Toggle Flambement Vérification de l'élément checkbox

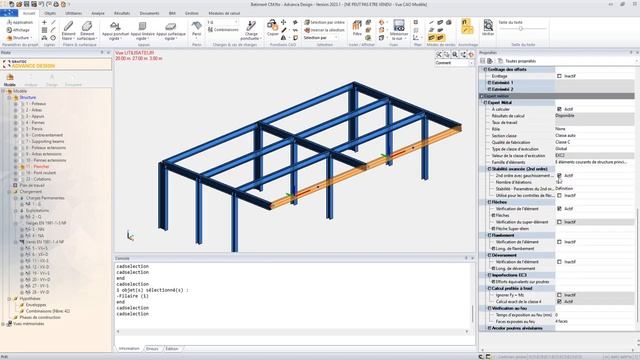tap(559, 242)
